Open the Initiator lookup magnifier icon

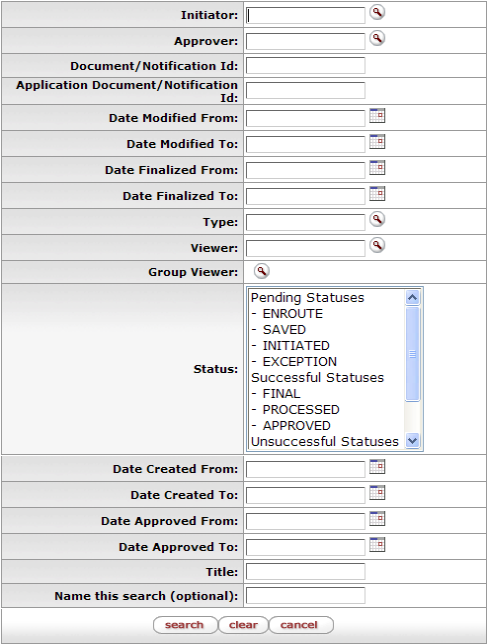tap(377, 12)
